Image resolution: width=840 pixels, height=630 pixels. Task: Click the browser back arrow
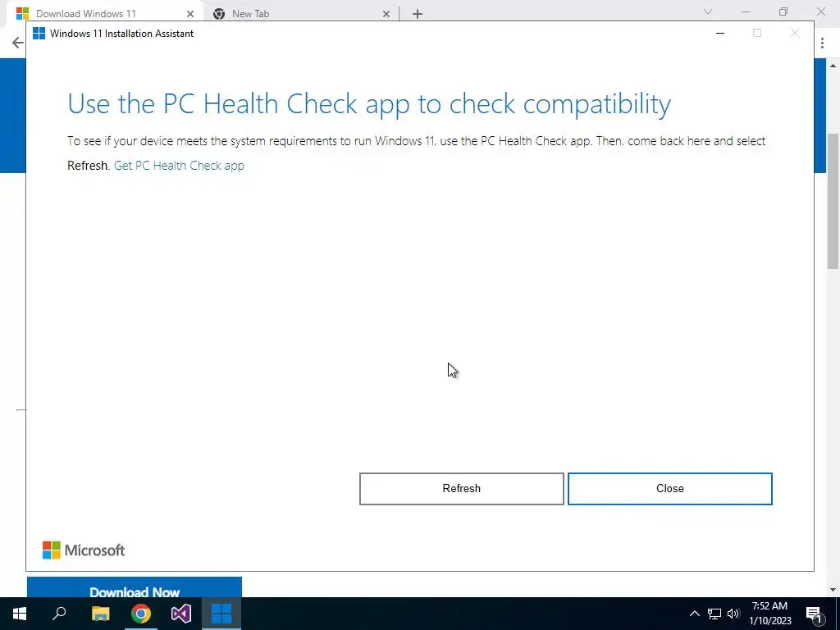[x=18, y=43]
